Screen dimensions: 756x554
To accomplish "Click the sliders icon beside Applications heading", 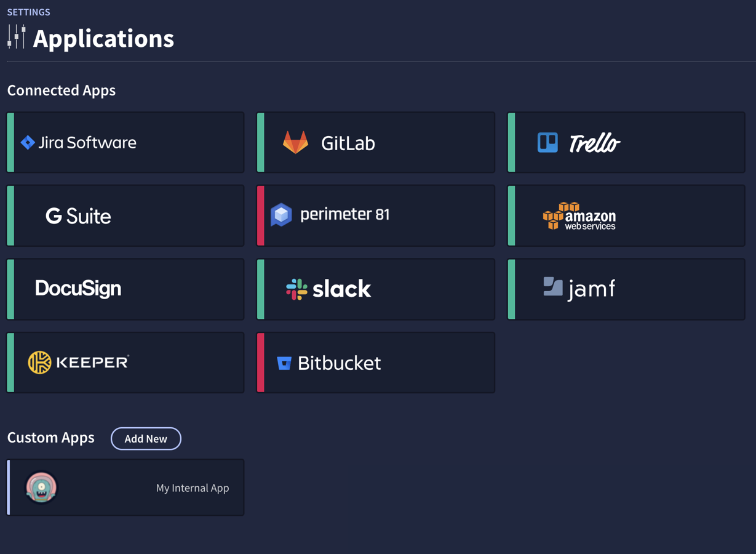I will tap(15, 38).
